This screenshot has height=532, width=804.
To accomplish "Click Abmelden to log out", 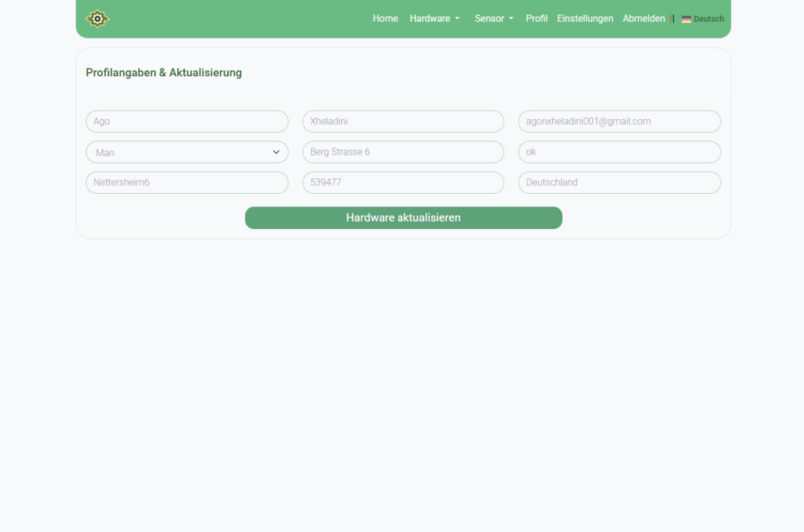I will tap(644, 18).
